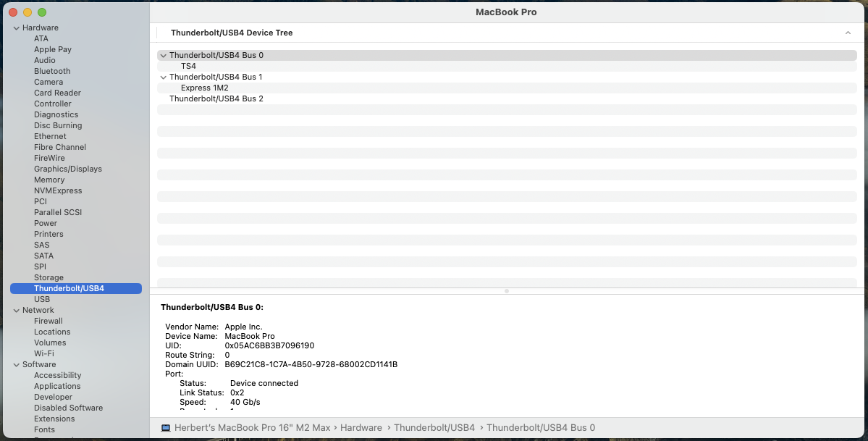Viewport: 868px width, 441px height.
Task: Collapse the Software section in sidebar
Action: 17,364
